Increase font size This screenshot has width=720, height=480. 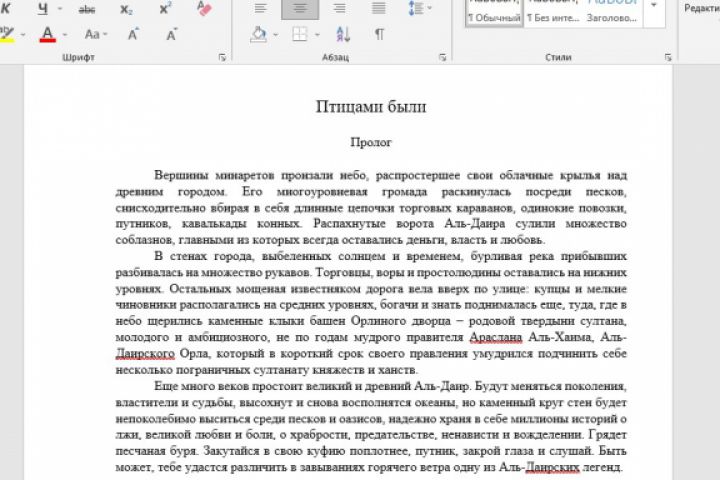(x=133, y=34)
